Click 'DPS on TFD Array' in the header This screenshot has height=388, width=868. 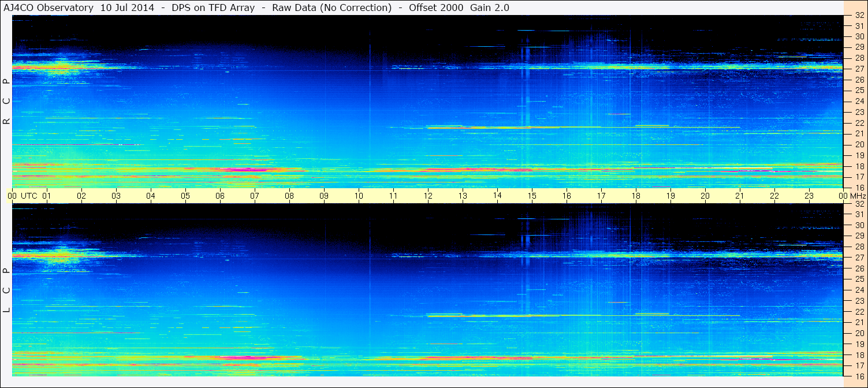pyautogui.click(x=213, y=8)
